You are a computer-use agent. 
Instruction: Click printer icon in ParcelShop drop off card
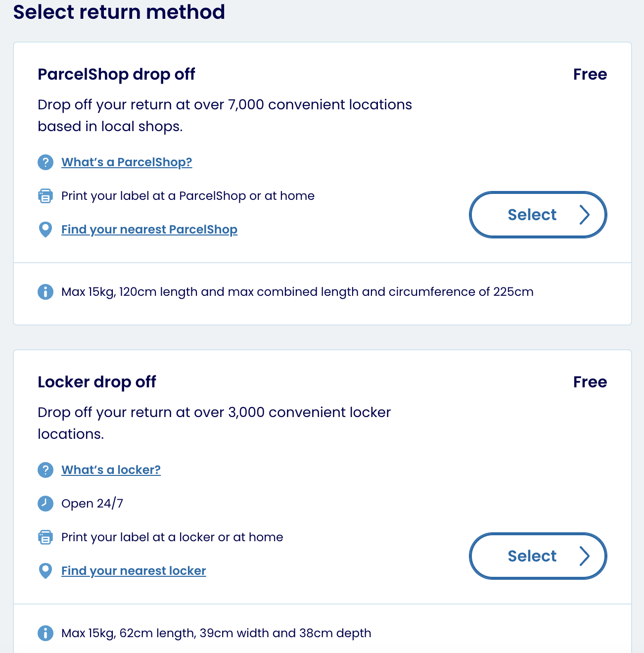(46, 196)
